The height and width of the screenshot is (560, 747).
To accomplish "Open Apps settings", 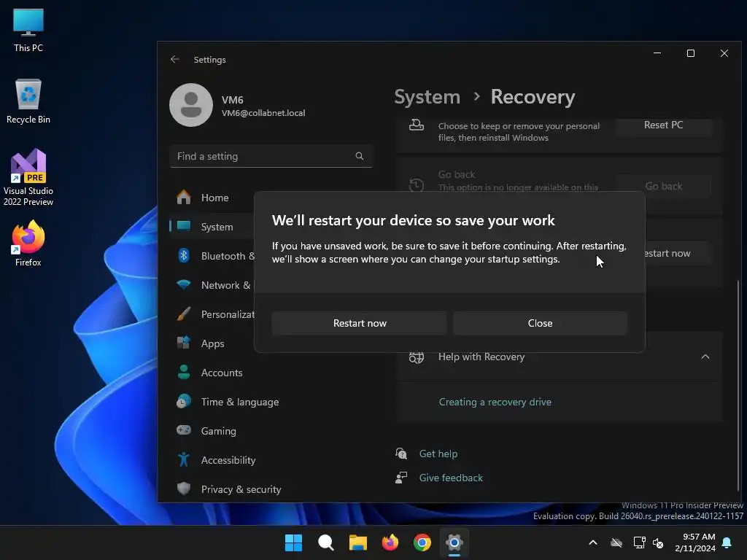I will click(212, 343).
